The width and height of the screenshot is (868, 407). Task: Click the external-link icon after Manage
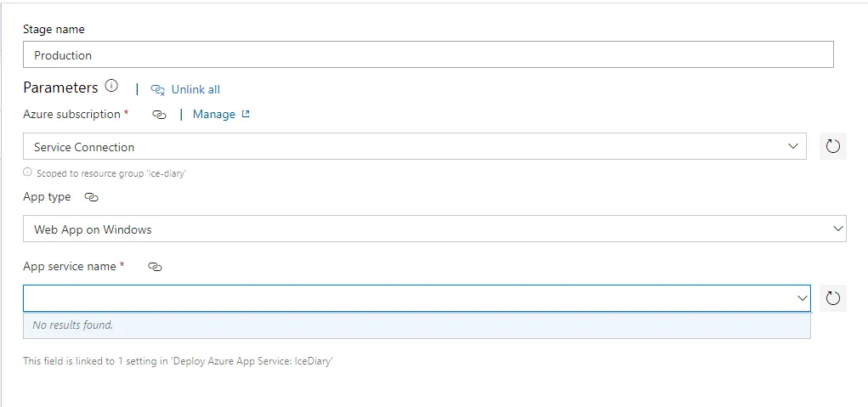[246, 114]
